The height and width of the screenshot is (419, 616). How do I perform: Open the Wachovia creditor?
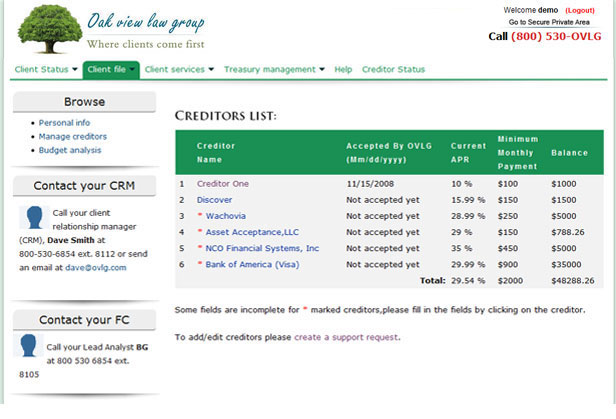[226, 216]
